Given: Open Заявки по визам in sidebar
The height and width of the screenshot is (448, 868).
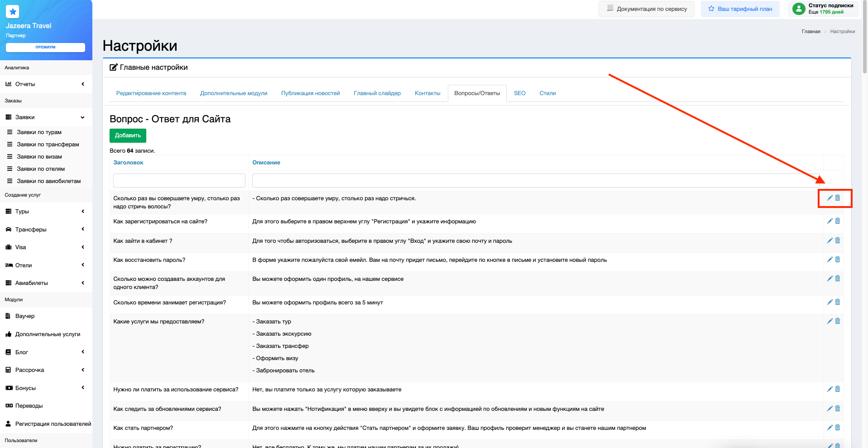Looking at the screenshot, I should pyautogui.click(x=39, y=157).
